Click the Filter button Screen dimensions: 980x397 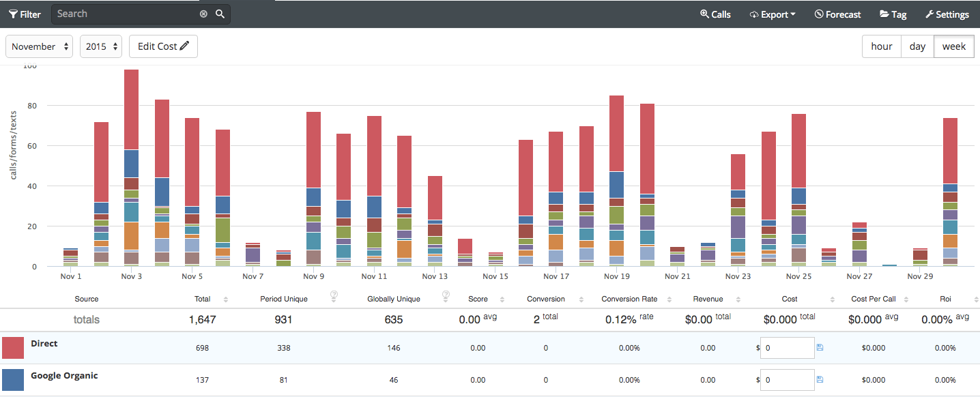pyautogui.click(x=25, y=14)
